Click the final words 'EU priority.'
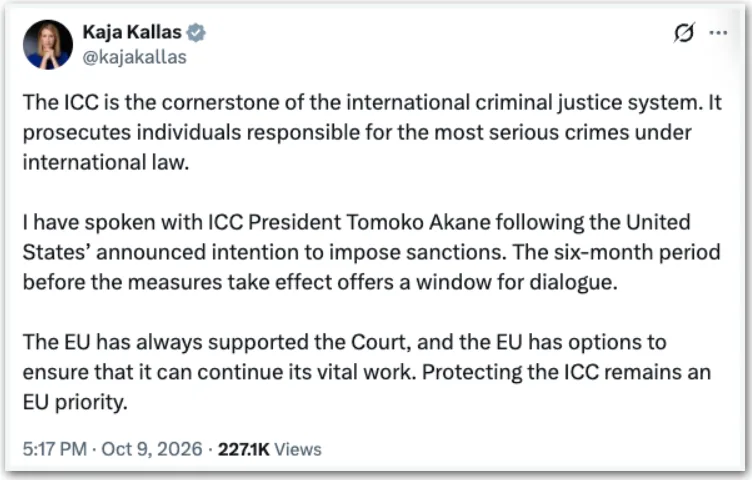Viewport: 752px width, 480px height. pyautogui.click(x=75, y=403)
